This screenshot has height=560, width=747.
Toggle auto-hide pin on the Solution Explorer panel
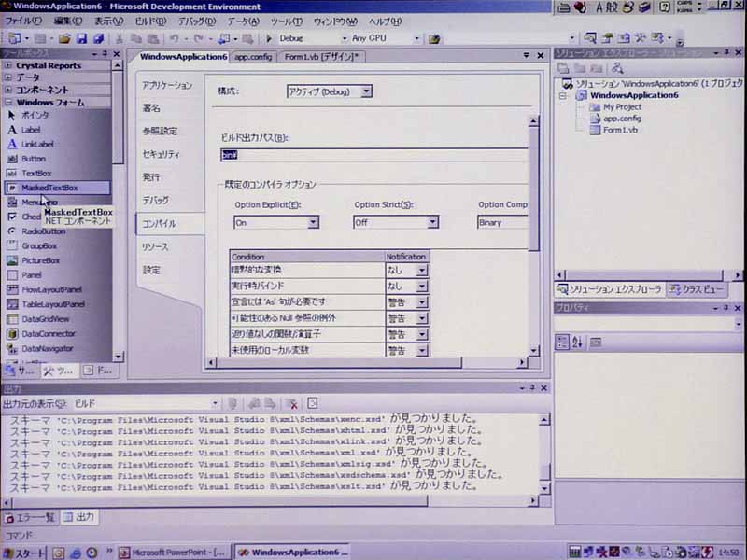click(x=726, y=53)
